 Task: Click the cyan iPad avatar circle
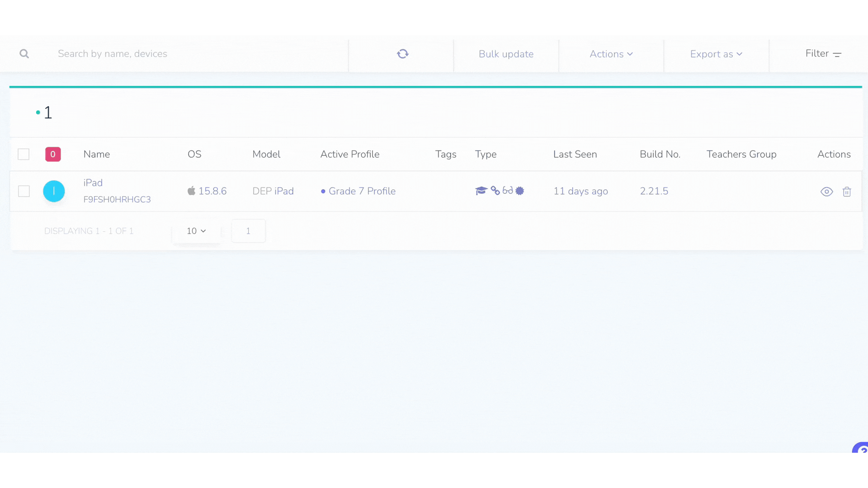click(54, 191)
